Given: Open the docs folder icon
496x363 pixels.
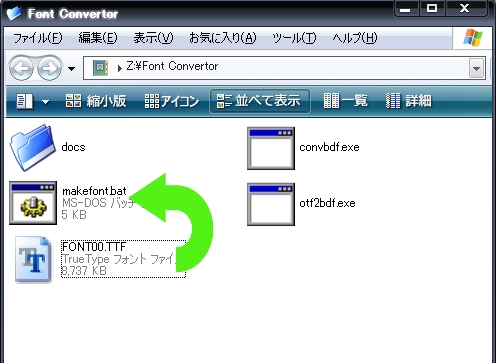Looking at the screenshot, I should click(32, 147).
